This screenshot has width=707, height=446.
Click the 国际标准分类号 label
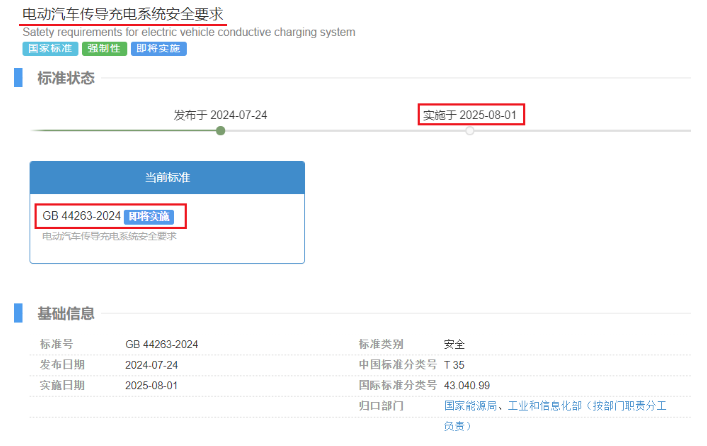pyautogui.click(x=398, y=386)
